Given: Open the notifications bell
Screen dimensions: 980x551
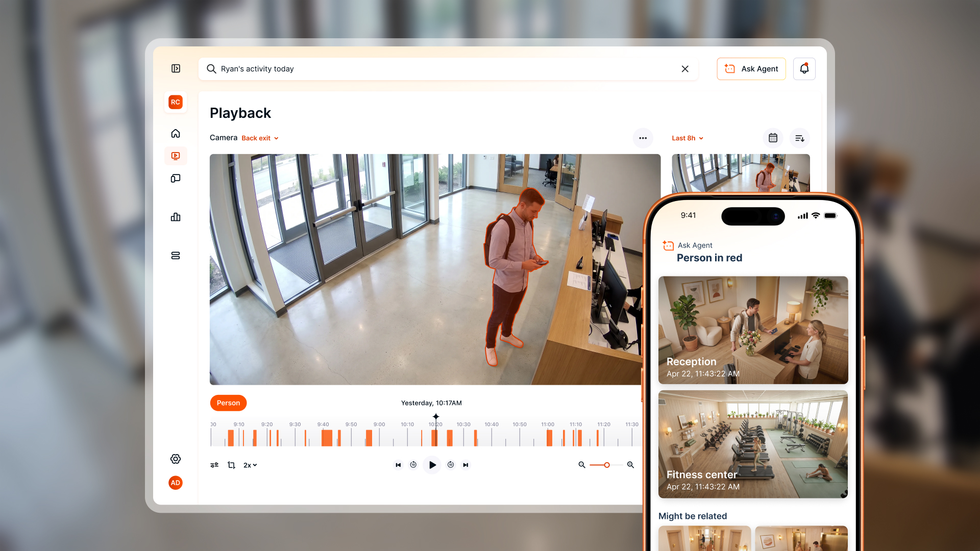Looking at the screenshot, I should pos(804,69).
